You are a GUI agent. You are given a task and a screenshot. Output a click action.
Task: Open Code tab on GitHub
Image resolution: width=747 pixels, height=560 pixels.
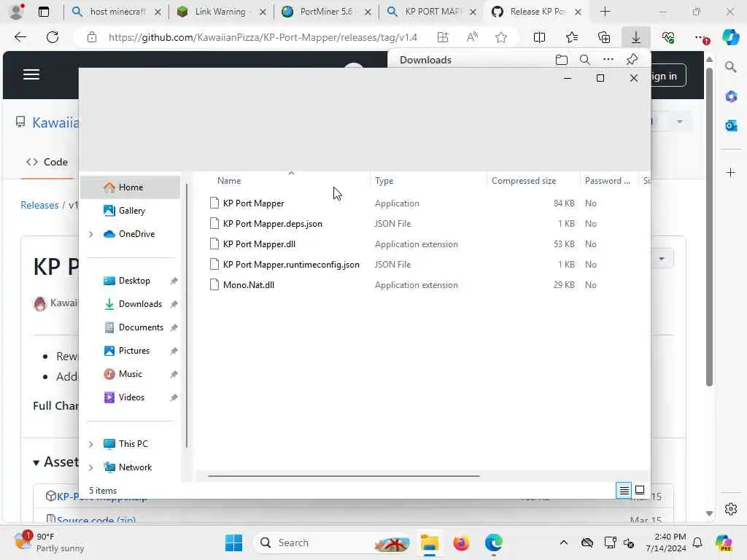tap(47, 162)
